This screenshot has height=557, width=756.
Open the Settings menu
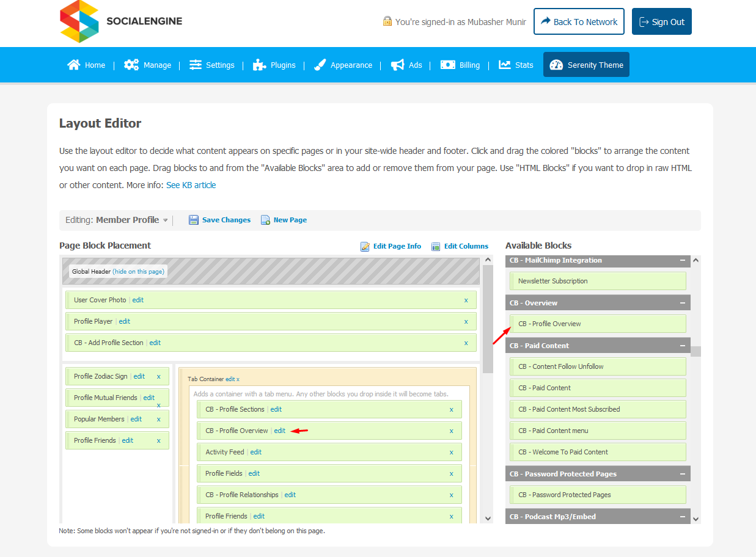pos(212,65)
